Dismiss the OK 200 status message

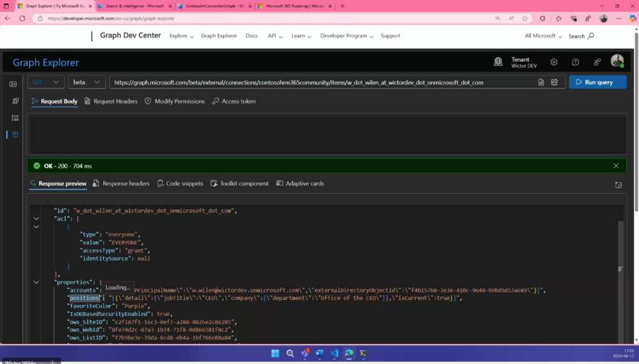tap(616, 166)
